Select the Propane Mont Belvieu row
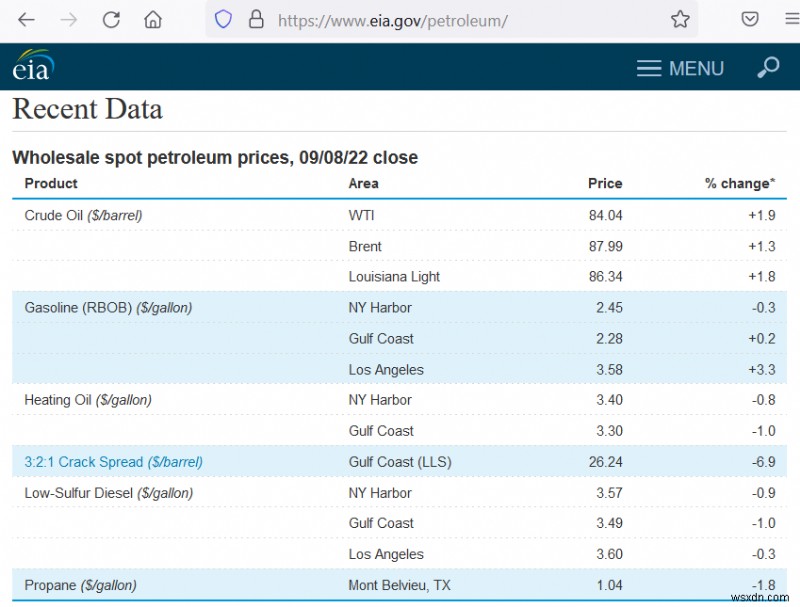800x607 pixels. [x=400, y=585]
